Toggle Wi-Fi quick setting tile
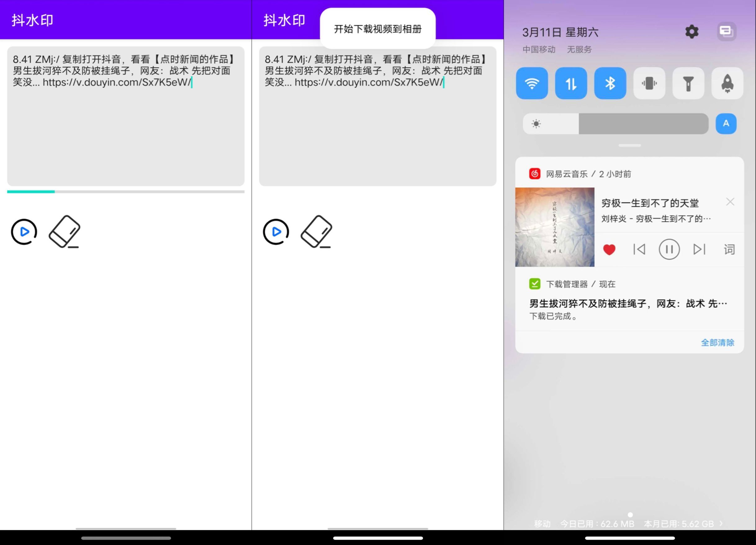 coord(532,83)
